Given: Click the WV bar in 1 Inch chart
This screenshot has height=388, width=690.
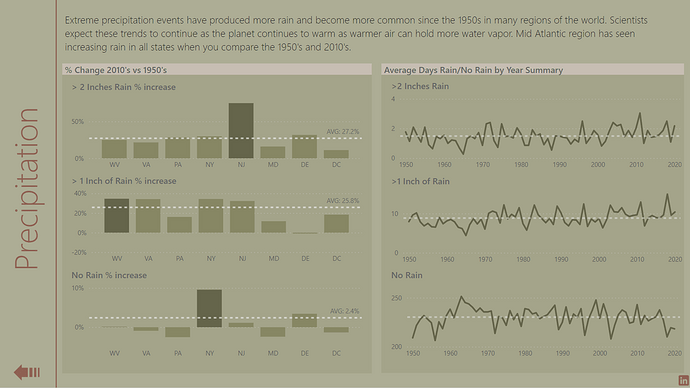Looking at the screenshot, I should pyautogui.click(x=117, y=216).
